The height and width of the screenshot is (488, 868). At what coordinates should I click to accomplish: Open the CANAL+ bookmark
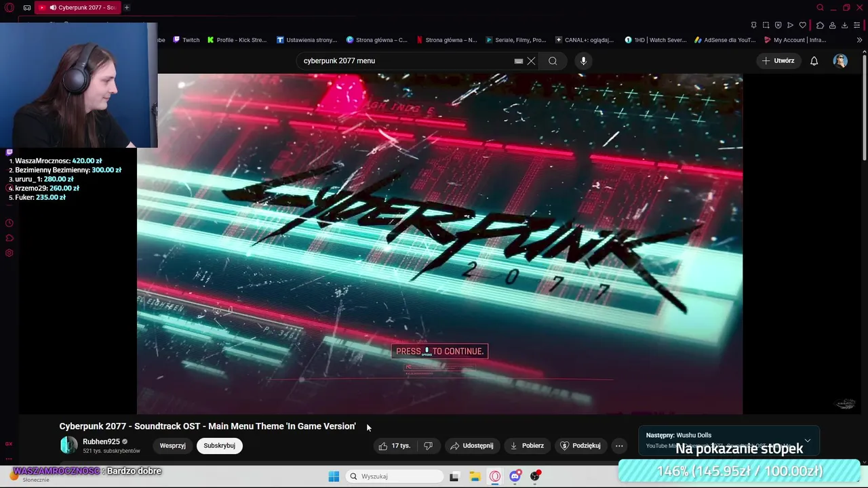[x=585, y=40]
